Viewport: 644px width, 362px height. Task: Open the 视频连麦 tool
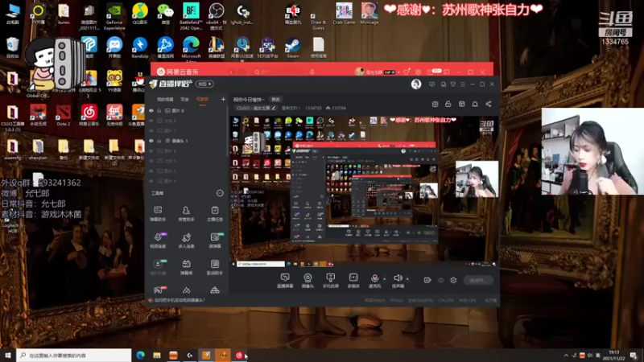158,241
